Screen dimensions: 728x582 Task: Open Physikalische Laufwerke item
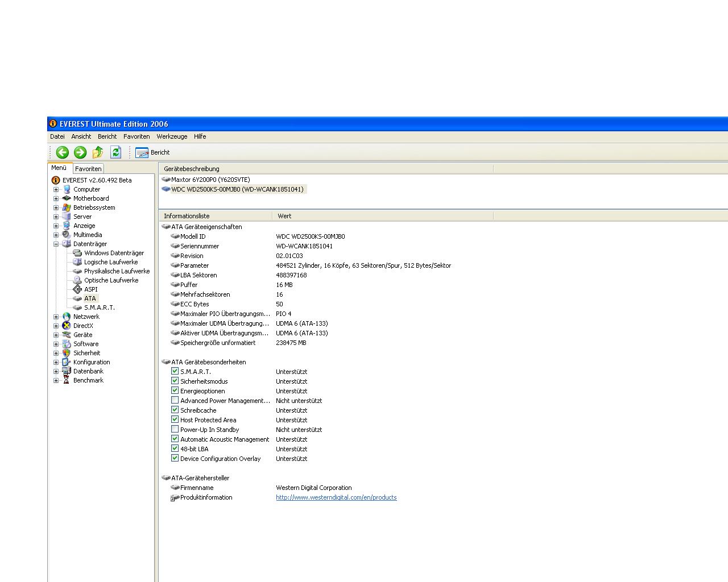[x=117, y=271]
